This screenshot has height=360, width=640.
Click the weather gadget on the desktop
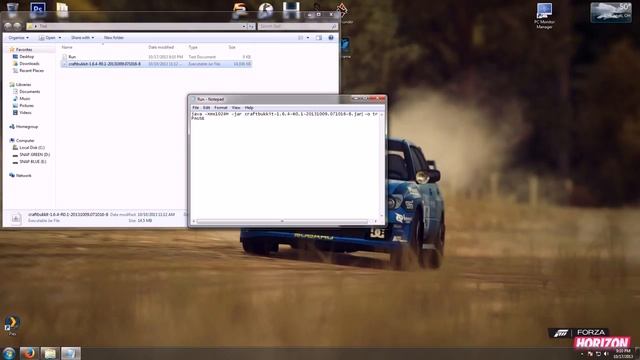coord(611,12)
